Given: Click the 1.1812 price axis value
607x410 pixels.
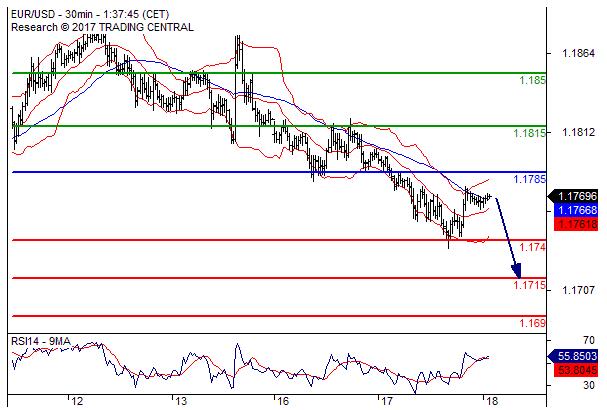Looking at the screenshot, I should 578,132.
